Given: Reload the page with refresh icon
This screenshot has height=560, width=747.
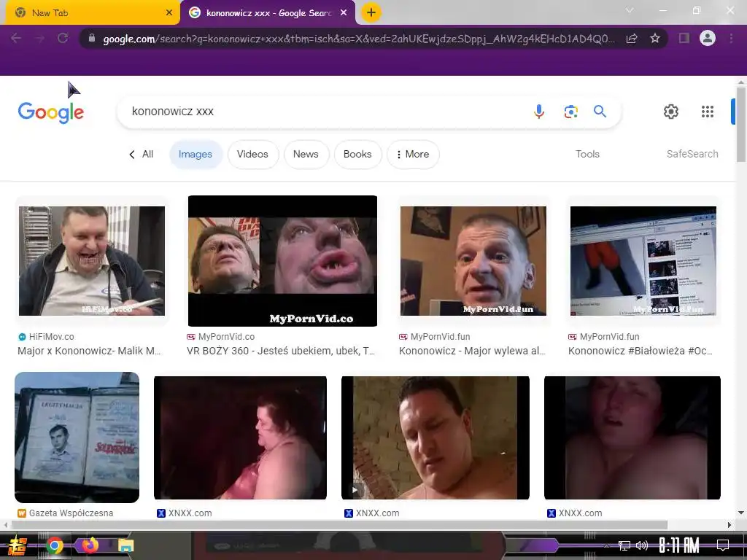Looking at the screenshot, I should tap(63, 38).
